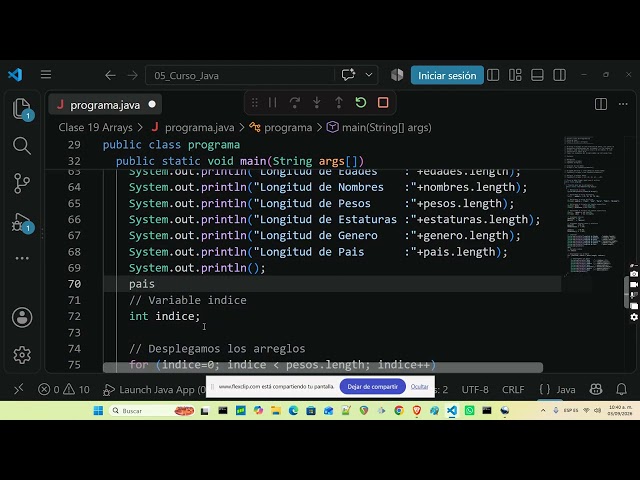Click the 05_Curso_Java command center box
Image resolution: width=640 pixels, height=480 pixels.
tap(240, 76)
